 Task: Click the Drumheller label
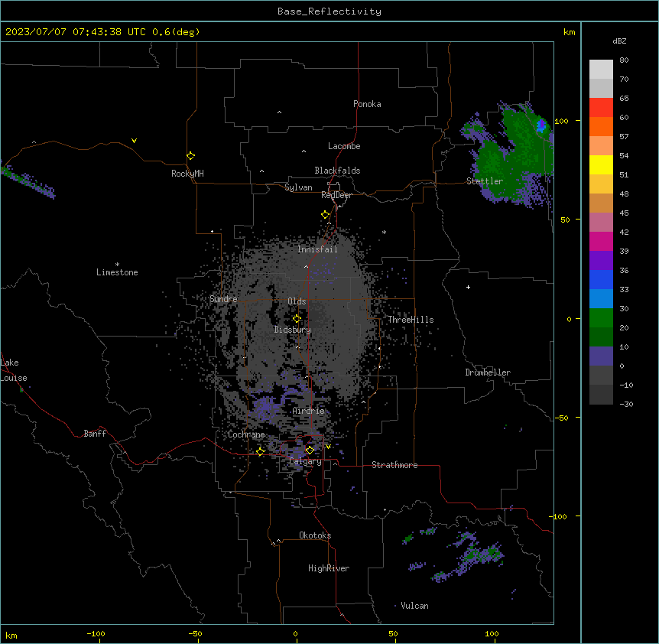pos(488,372)
